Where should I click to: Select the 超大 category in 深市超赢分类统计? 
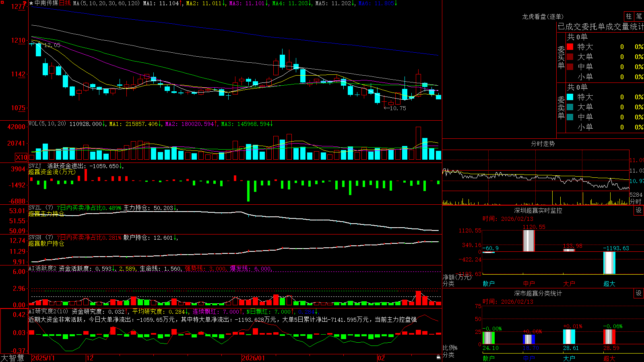click(609, 358)
